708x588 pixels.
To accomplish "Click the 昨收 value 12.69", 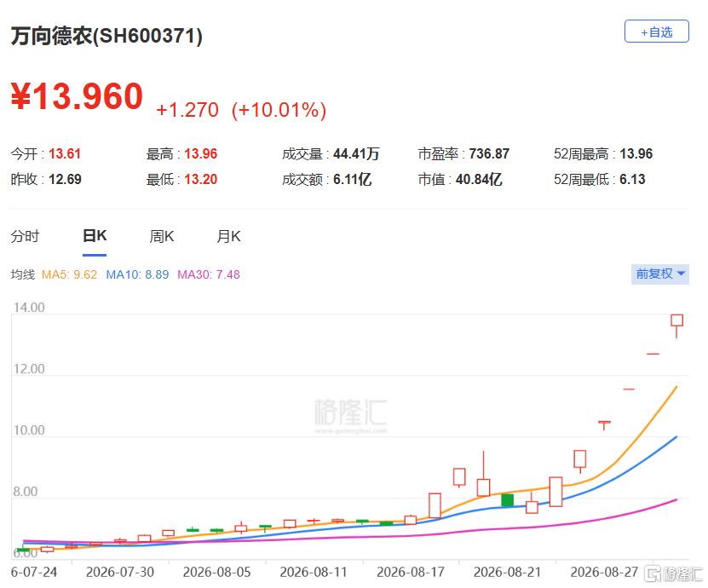I will click(65, 179).
